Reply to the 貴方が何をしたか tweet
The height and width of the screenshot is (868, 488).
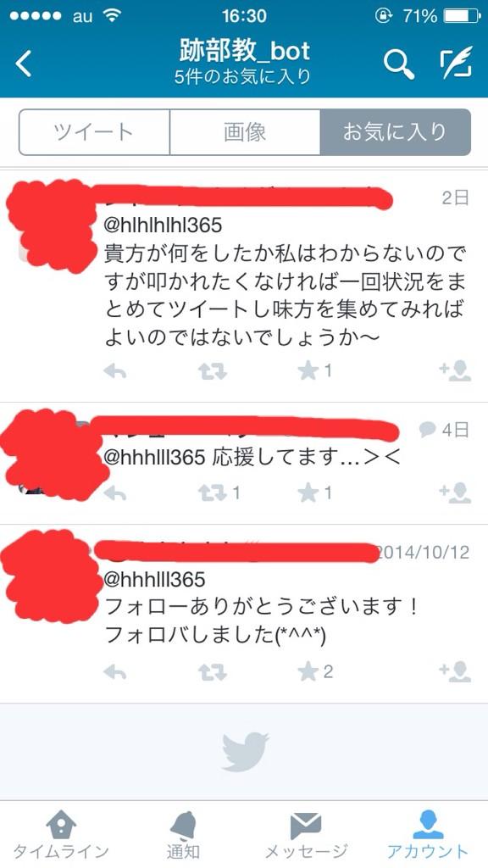[x=115, y=371]
